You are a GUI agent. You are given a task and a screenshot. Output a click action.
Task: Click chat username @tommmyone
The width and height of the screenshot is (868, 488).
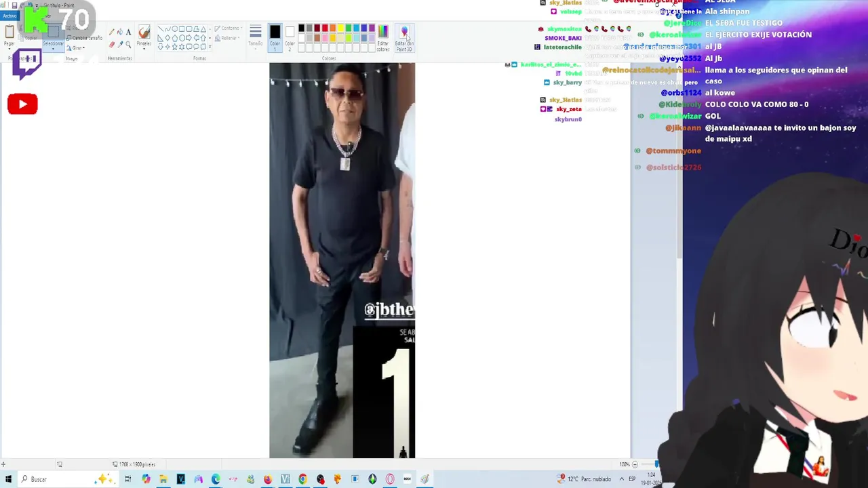coord(673,150)
